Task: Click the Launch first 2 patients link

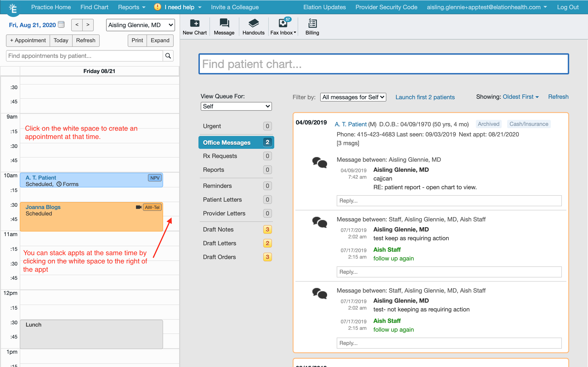Action: (x=425, y=97)
